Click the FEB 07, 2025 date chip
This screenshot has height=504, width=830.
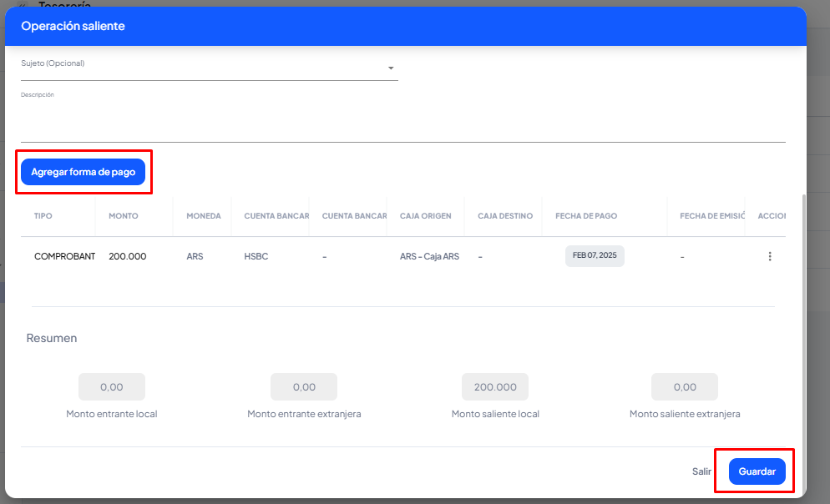pyautogui.click(x=595, y=255)
